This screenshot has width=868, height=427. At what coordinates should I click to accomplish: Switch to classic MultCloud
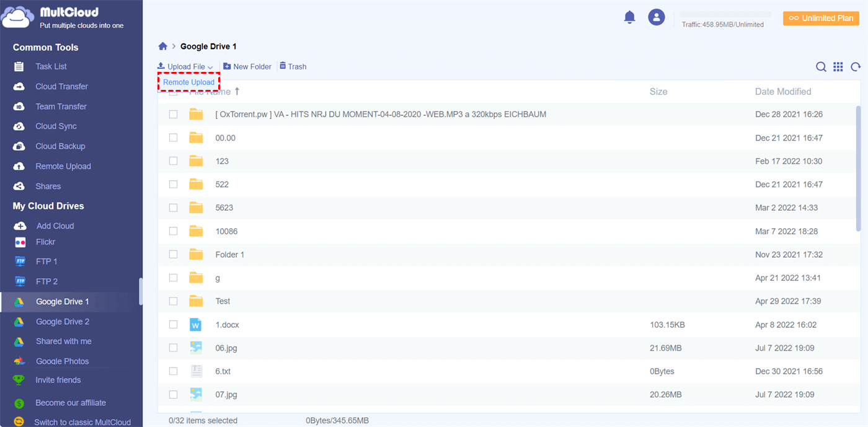(x=82, y=422)
